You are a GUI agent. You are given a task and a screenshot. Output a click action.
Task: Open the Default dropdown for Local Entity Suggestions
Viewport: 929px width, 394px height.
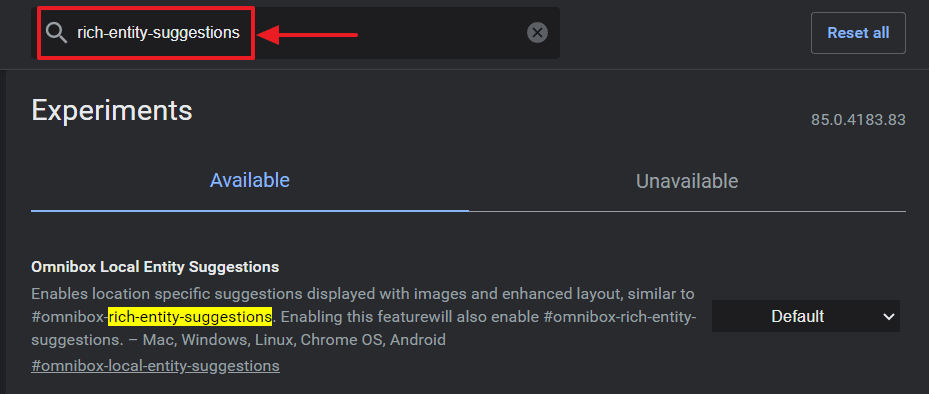pos(806,316)
